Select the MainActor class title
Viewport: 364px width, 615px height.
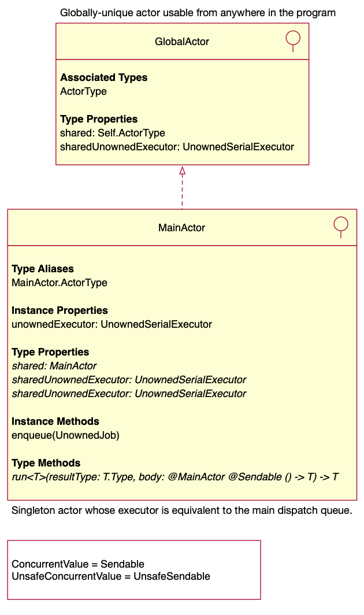pyautogui.click(x=181, y=228)
